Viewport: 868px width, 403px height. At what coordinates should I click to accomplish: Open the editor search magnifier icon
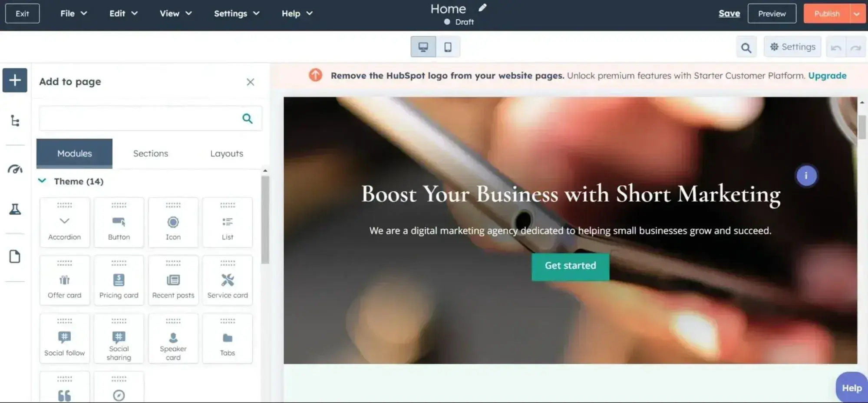(x=746, y=47)
